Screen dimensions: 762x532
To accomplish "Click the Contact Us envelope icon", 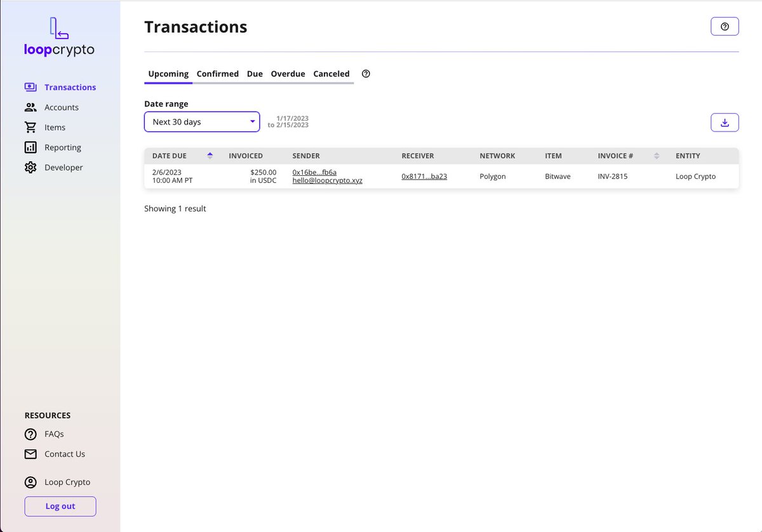I will click(x=30, y=454).
